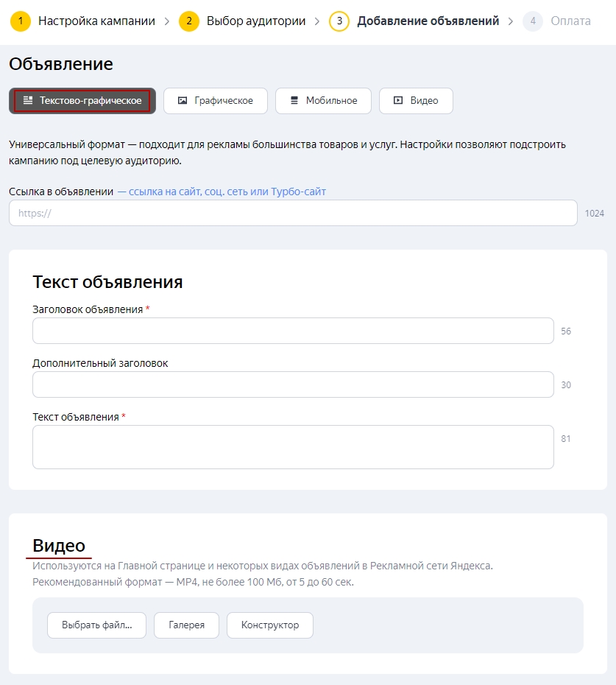Select the Текстово-графическое ad format icon
This screenshot has height=685, width=616.
28,101
